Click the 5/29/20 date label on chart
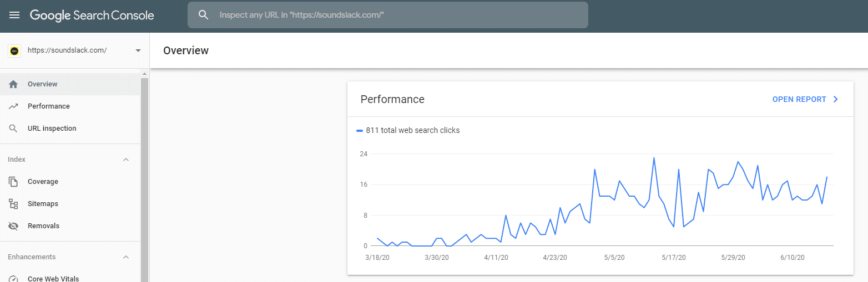Screen dimensions: 868x282 [x=733, y=258]
